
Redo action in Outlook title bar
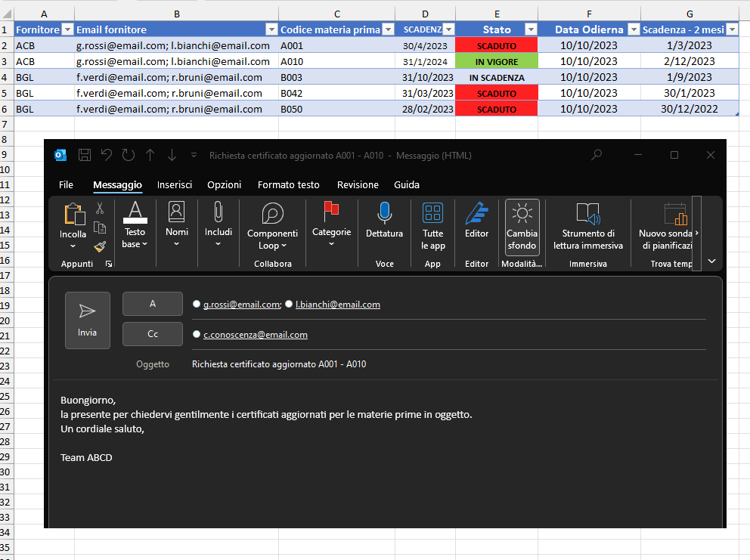[129, 155]
